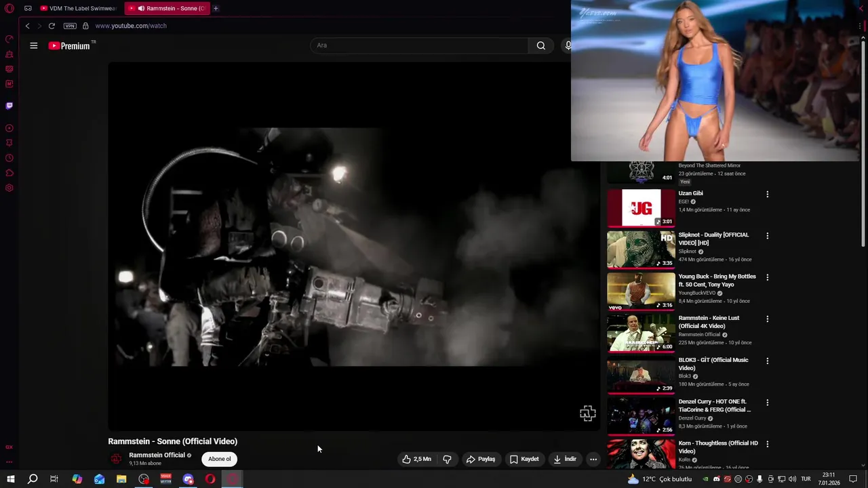Select the Rammstein - Sonne tab

[x=167, y=8]
